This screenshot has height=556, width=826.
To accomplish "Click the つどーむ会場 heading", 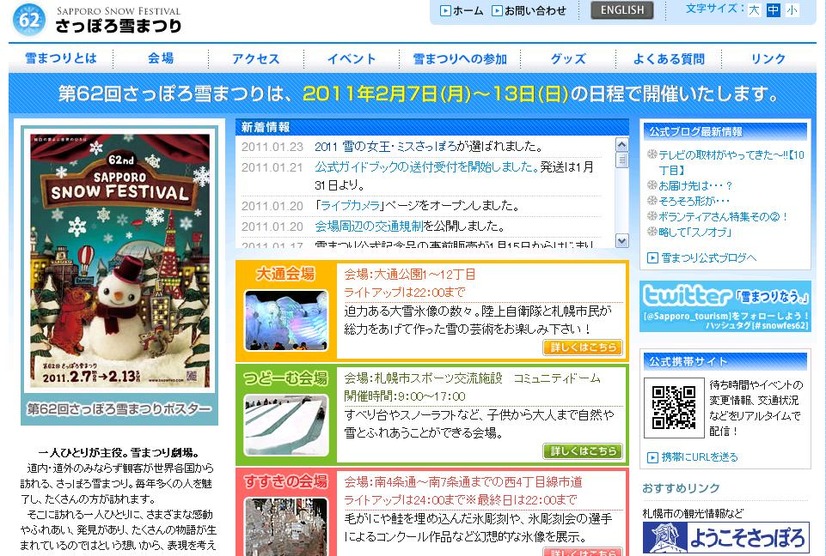I will point(285,378).
